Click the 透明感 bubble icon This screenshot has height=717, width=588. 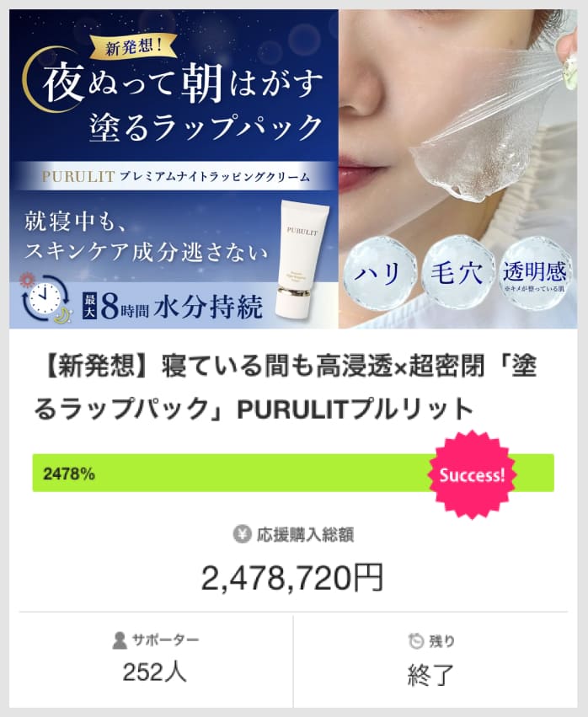click(x=534, y=273)
